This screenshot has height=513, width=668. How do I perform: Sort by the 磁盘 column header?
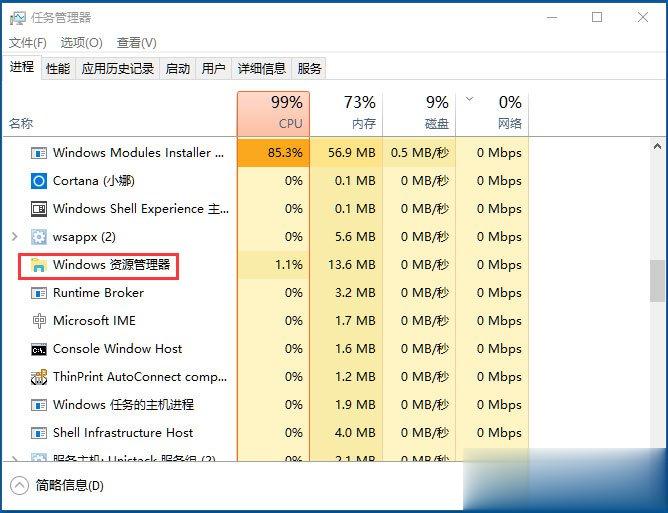pyautogui.click(x=419, y=113)
